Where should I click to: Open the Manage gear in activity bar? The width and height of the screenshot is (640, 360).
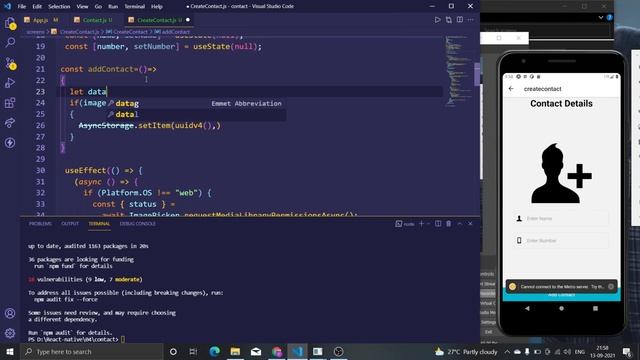click(10, 333)
